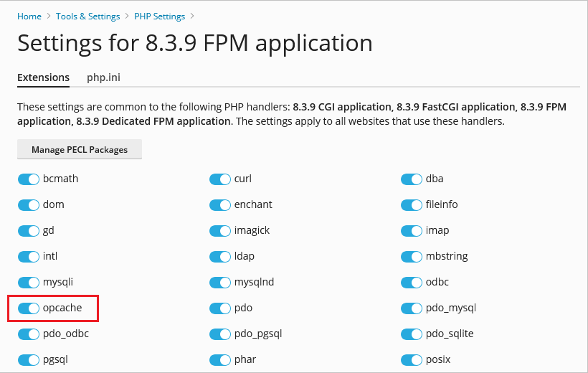Toggle the intl extension switch

(29, 257)
